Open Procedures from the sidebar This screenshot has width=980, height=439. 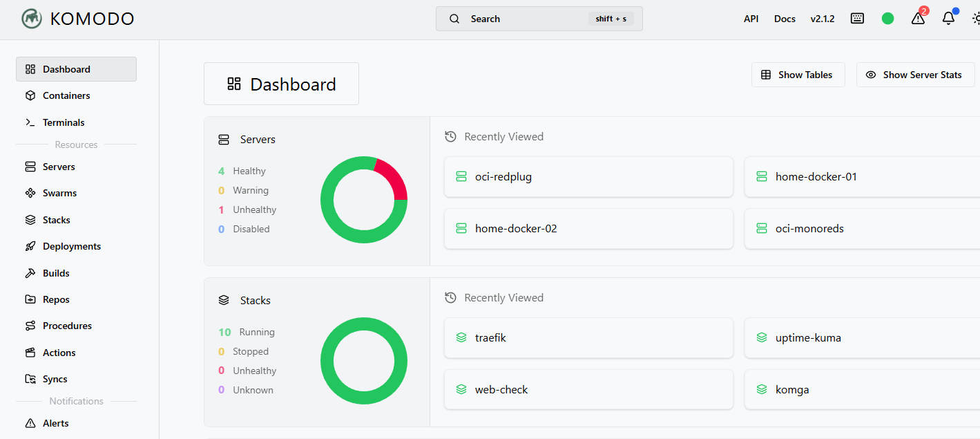(76, 326)
